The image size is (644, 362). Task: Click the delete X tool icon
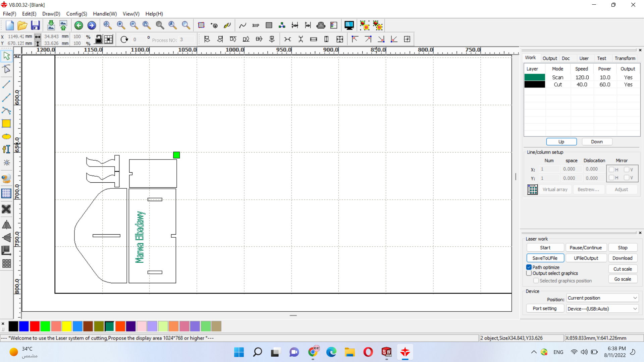coord(6,209)
